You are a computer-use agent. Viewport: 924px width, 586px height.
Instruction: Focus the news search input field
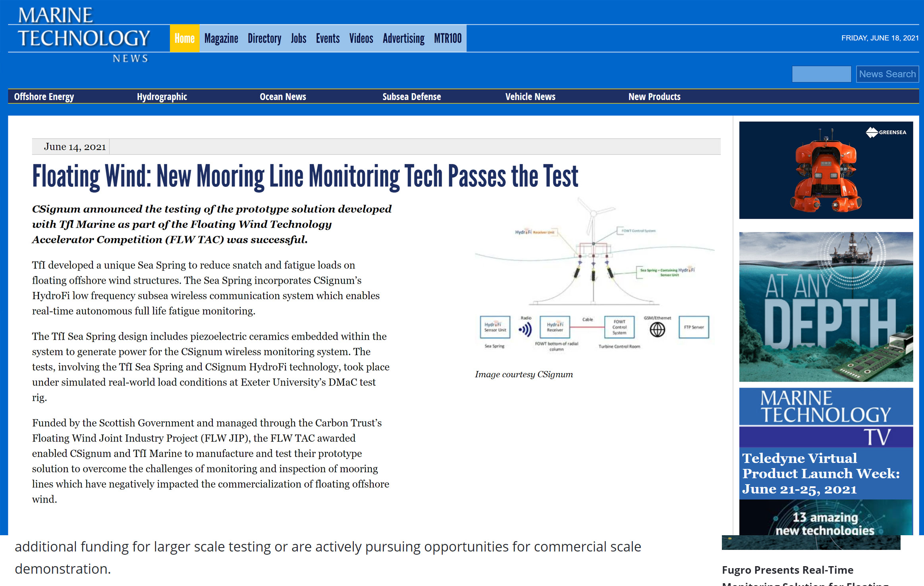click(x=821, y=74)
